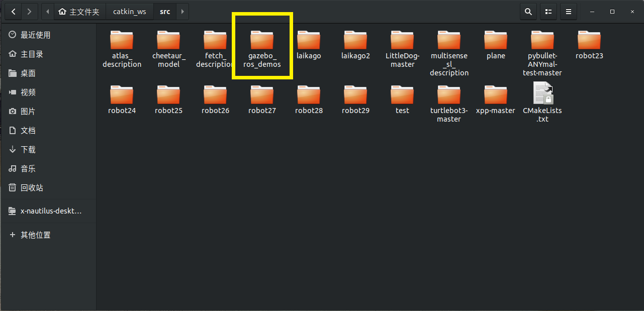Toggle list view with the view icon
This screenshot has width=644, height=311.
tap(548, 11)
